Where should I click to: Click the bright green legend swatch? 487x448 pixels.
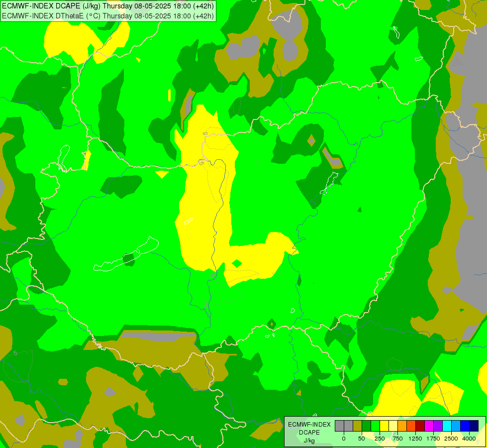375,426
